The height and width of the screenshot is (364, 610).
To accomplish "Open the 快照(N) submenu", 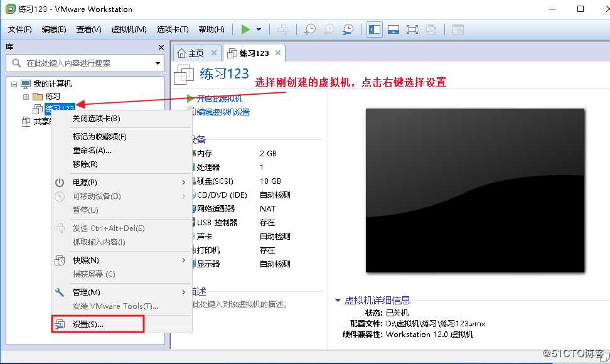I will click(122, 260).
